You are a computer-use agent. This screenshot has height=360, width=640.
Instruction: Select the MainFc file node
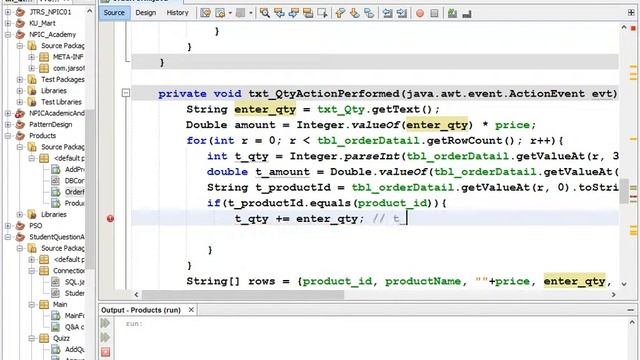75,316
